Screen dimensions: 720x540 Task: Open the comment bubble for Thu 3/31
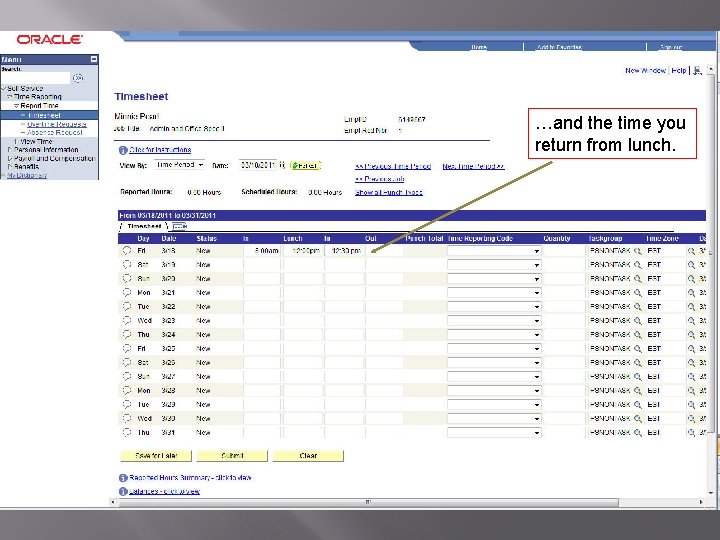pos(127,433)
